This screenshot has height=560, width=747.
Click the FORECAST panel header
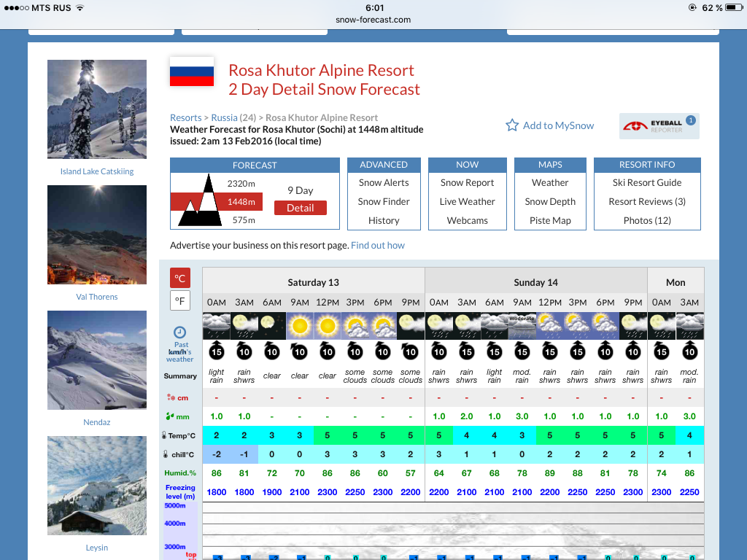click(x=255, y=166)
